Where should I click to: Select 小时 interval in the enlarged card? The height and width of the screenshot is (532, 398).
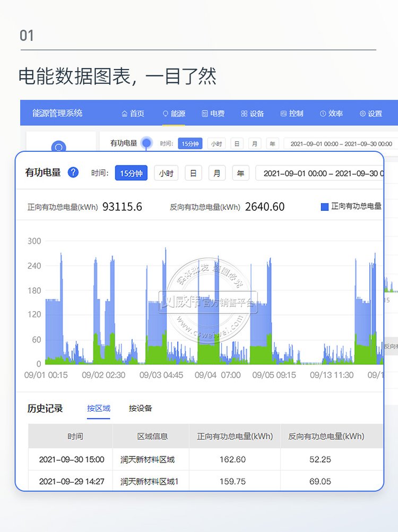[166, 173]
